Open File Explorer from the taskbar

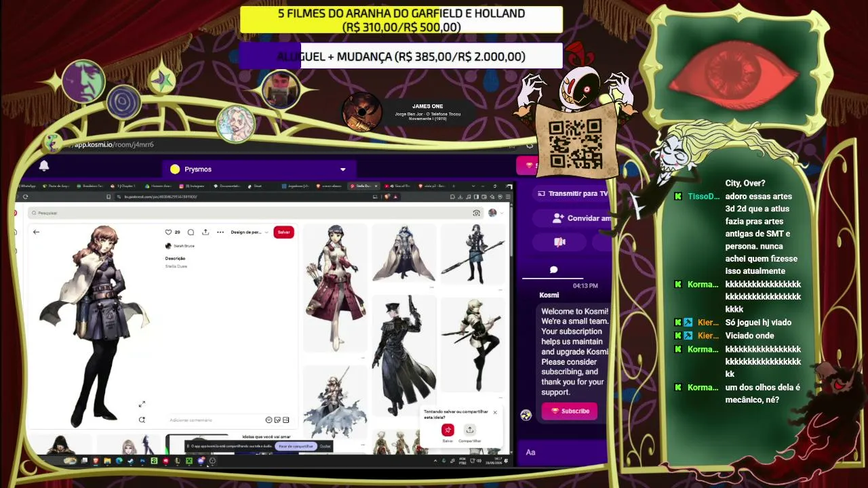(107, 461)
